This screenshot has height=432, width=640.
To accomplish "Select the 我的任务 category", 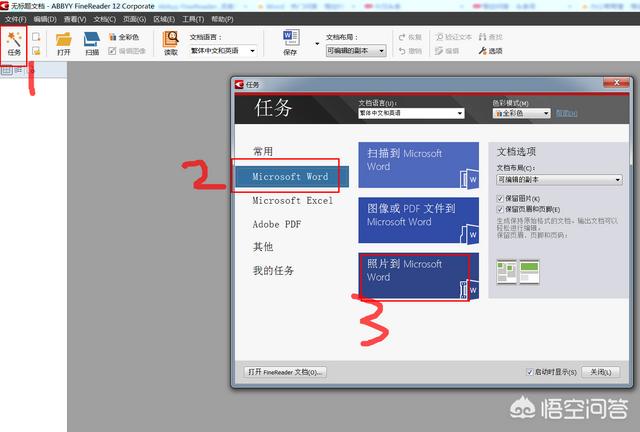I will tap(273, 270).
